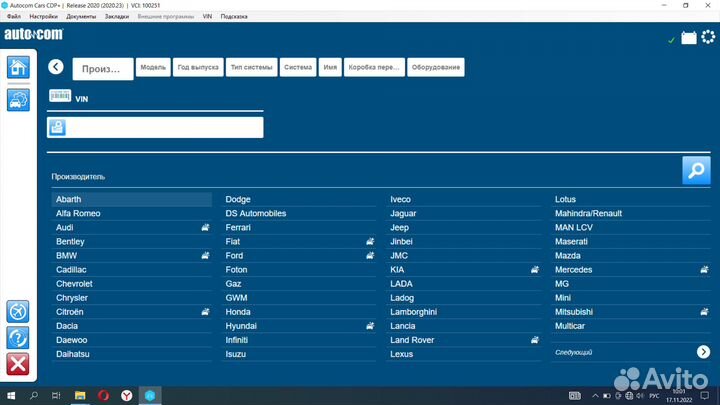Select Lamborghini manufacturer

coord(464,312)
